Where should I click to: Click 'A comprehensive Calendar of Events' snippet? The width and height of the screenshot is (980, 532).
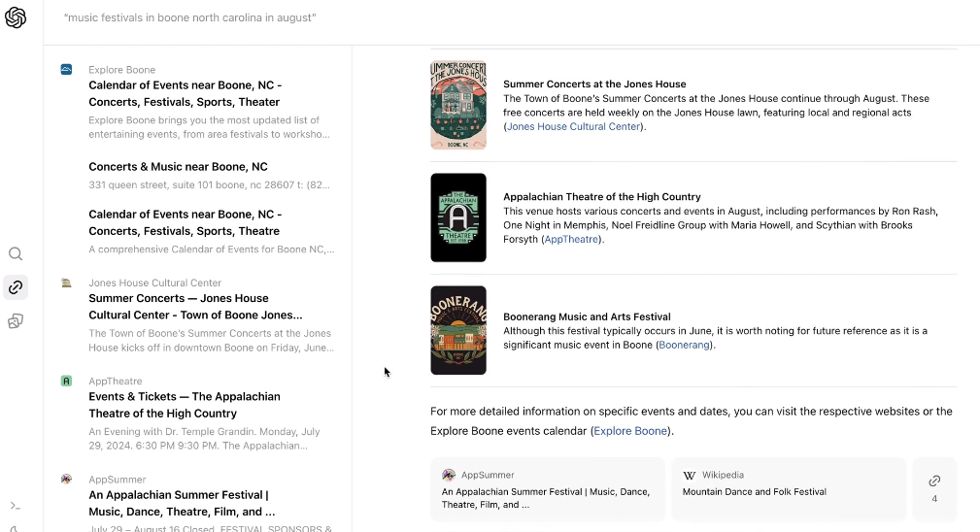point(212,249)
